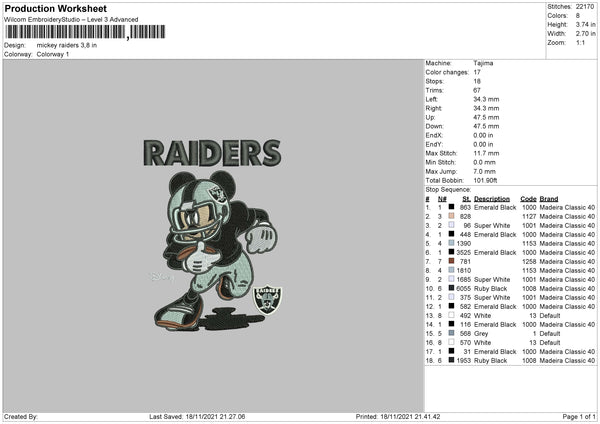
Task: Click the Ruby Black swatch in row 18
Action: click(452, 360)
